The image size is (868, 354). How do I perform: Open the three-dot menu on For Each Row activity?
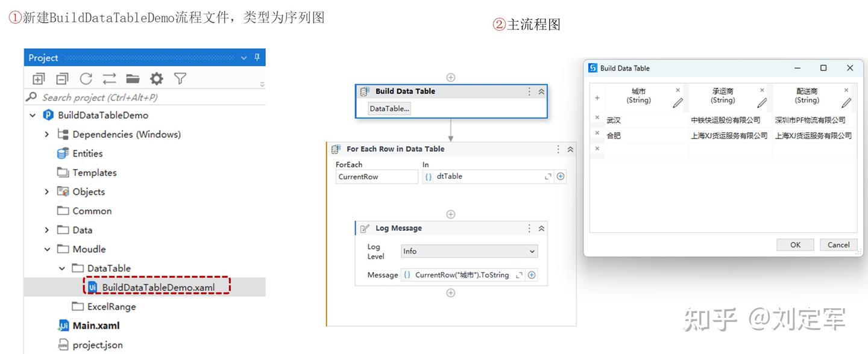tap(558, 149)
